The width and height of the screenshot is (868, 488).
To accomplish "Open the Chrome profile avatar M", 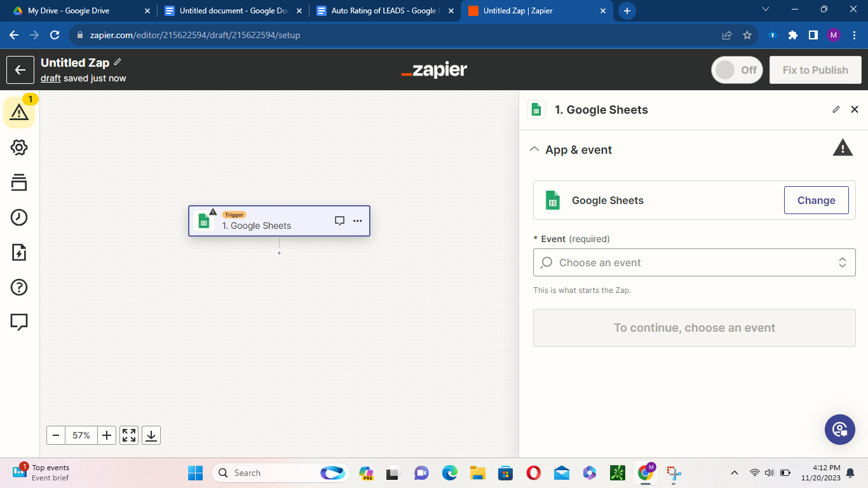I will 834,35.
